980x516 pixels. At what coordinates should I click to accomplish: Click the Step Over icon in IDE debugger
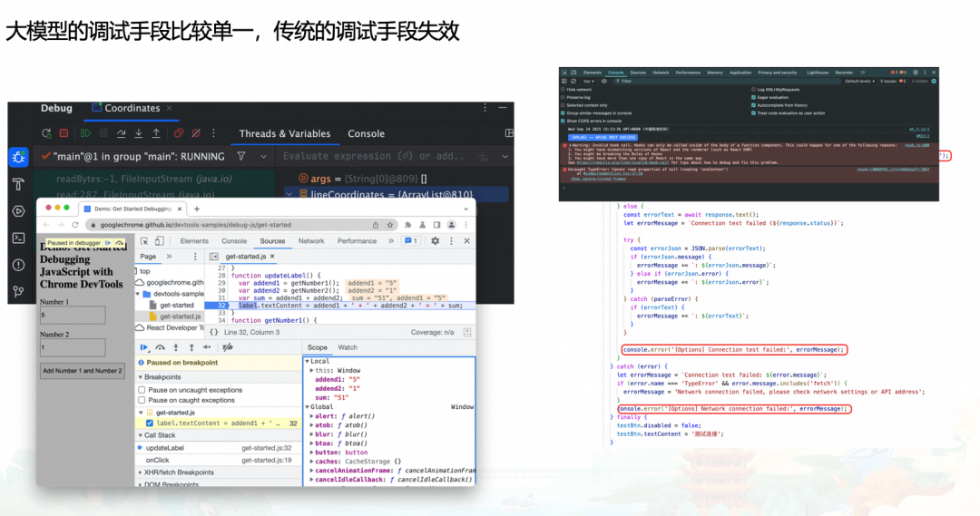[x=122, y=133]
